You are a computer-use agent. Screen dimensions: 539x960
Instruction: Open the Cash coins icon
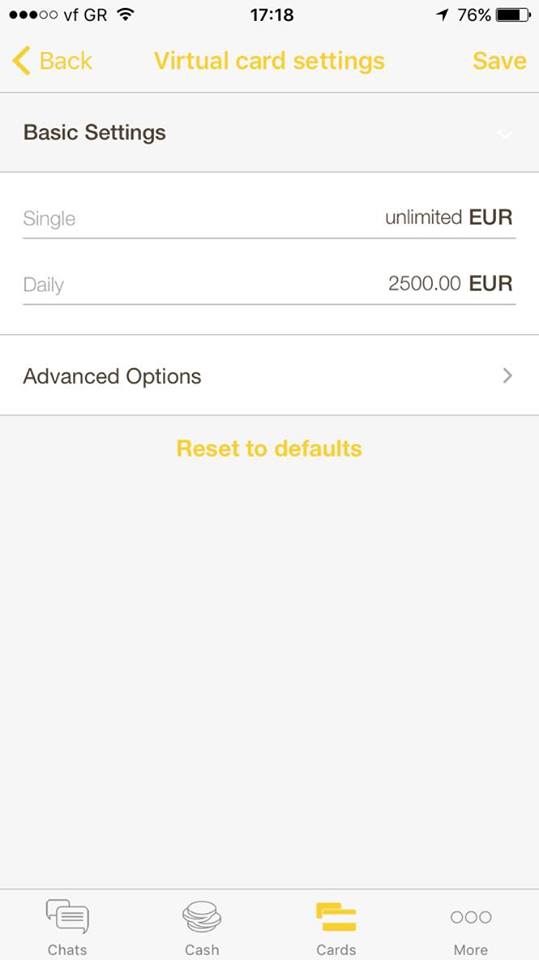202,917
